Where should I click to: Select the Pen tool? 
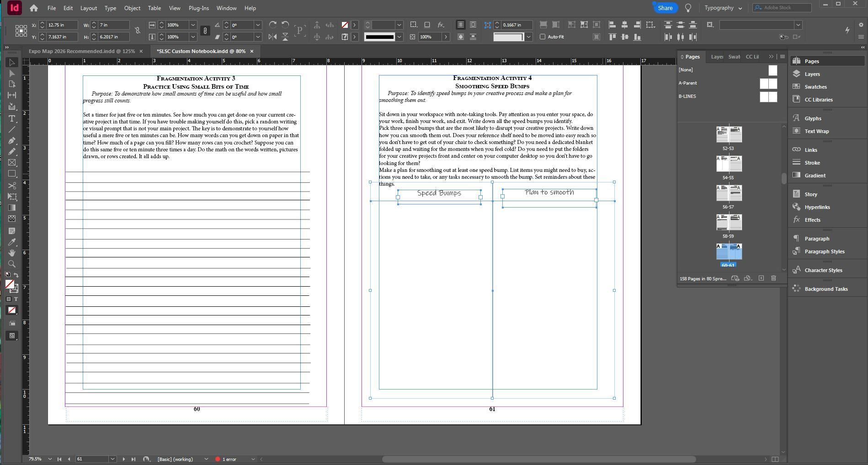12,140
